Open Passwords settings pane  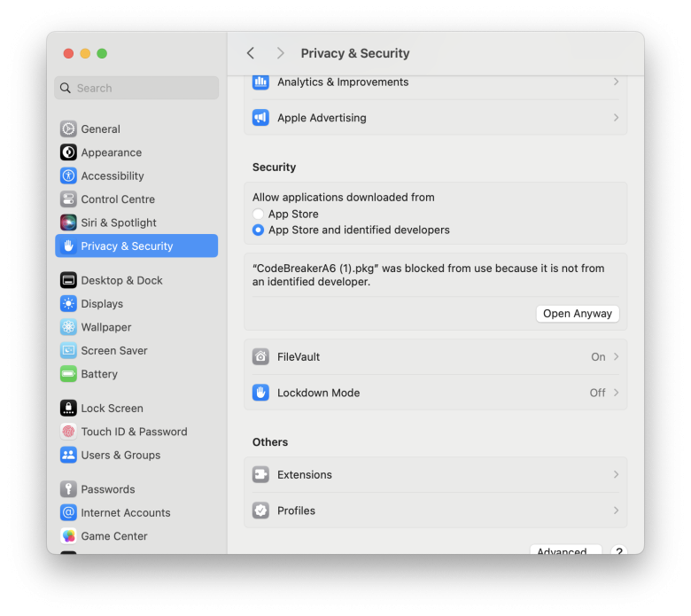coord(136,489)
